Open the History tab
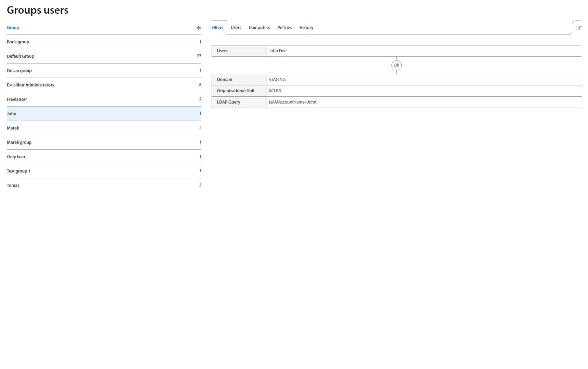Viewport: 588px width, 369px height. (x=306, y=28)
